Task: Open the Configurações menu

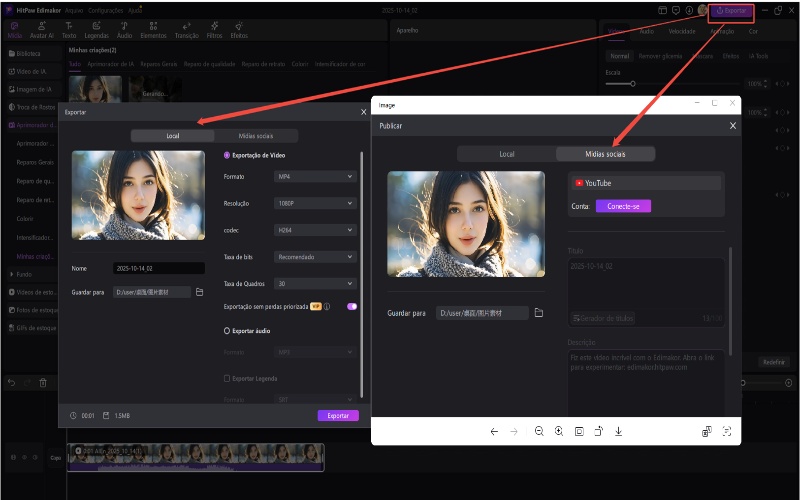Action: pos(105,10)
